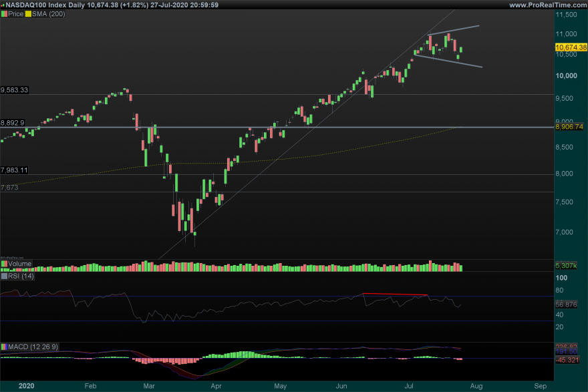Click the Volume panel color swatch

coord(4,264)
